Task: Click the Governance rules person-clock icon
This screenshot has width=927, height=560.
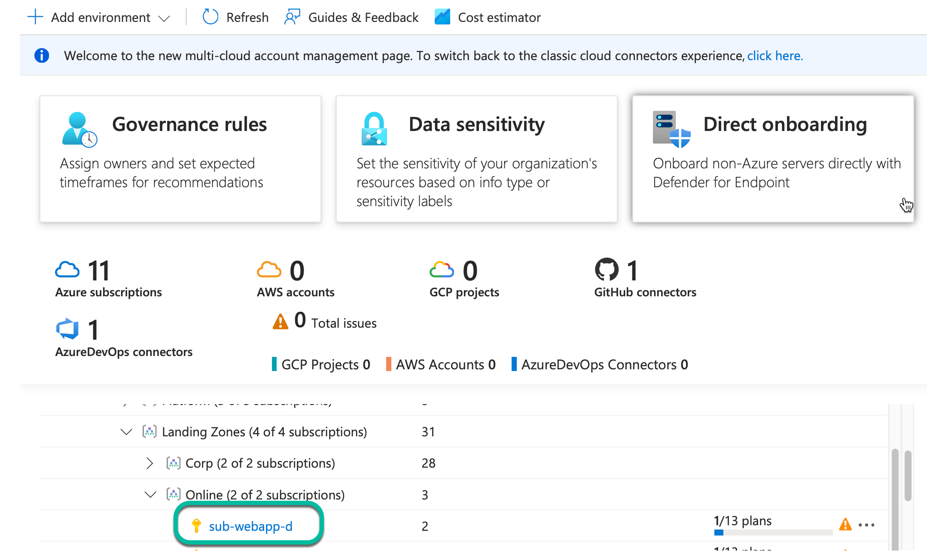Action: tap(79, 130)
